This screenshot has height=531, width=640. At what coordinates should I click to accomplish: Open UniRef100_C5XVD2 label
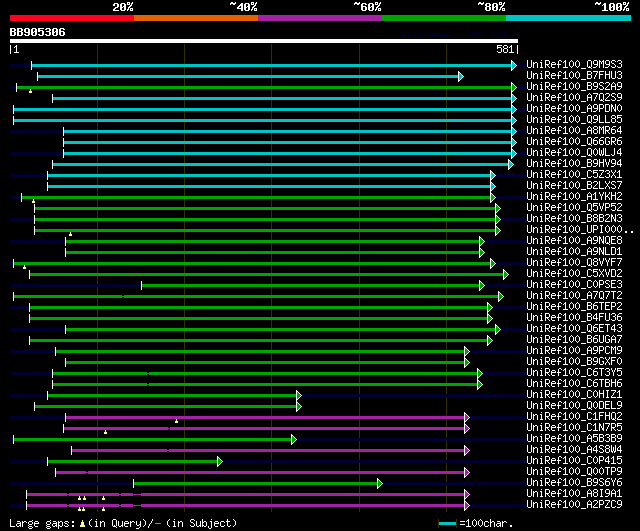click(x=574, y=274)
